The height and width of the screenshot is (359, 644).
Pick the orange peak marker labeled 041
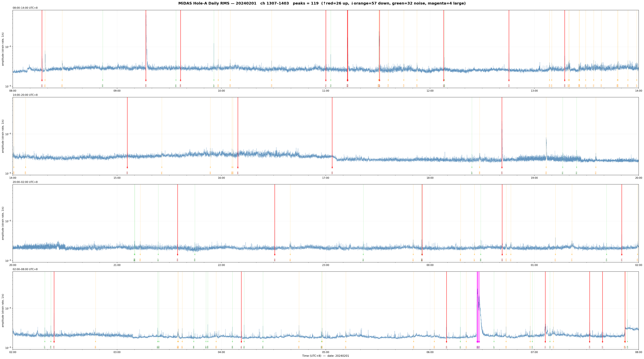click(162, 167)
